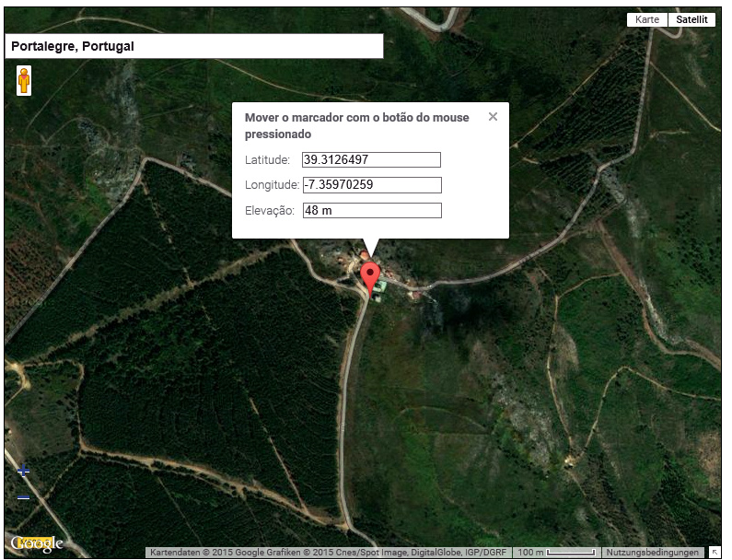
Task: Click the bottom-right corner arrow icon
Action: coord(715,552)
